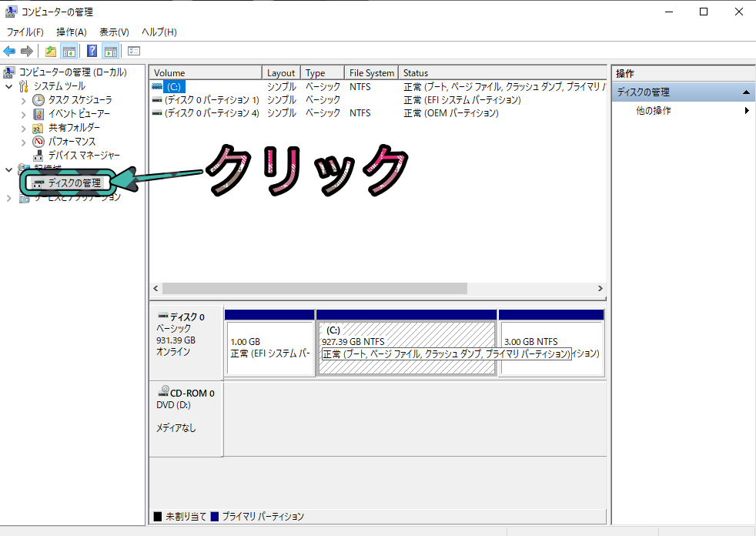Sort by the Layout column header
This screenshot has height=536, width=756.
281,73
